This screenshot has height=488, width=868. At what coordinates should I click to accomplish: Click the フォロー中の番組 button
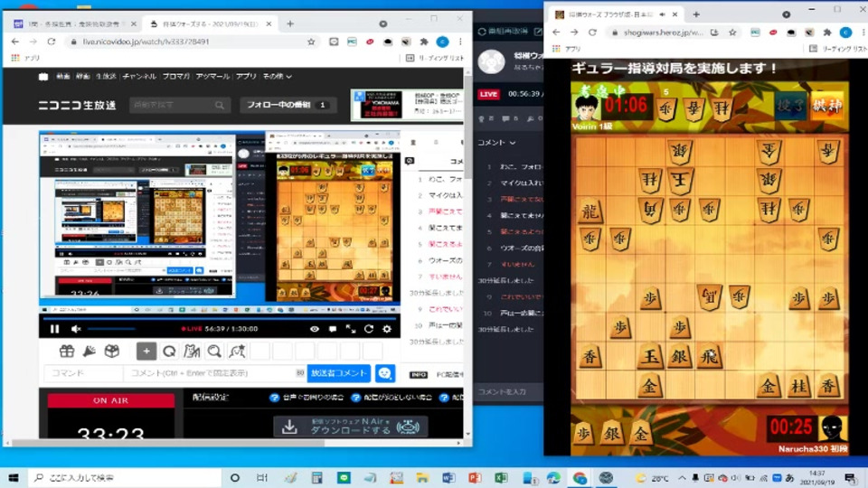288,105
